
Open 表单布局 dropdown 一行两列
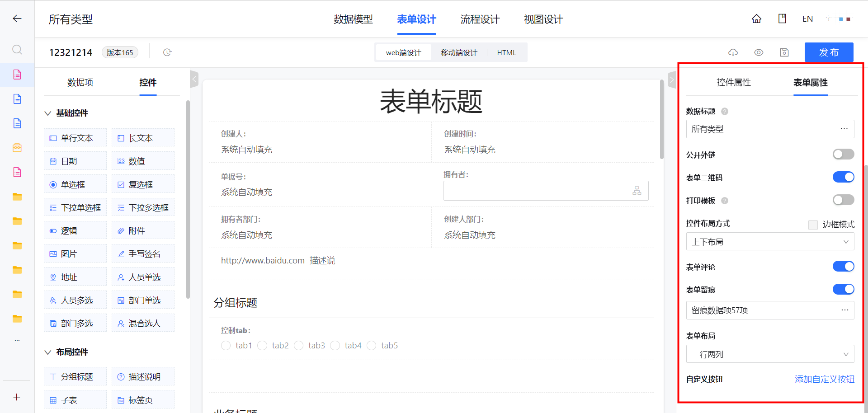point(770,354)
